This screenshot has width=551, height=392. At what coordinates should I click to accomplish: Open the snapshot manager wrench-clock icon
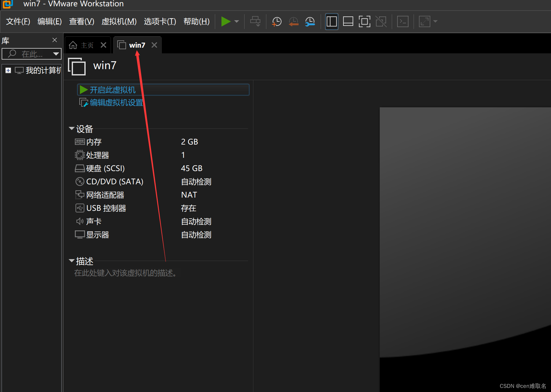[310, 21]
